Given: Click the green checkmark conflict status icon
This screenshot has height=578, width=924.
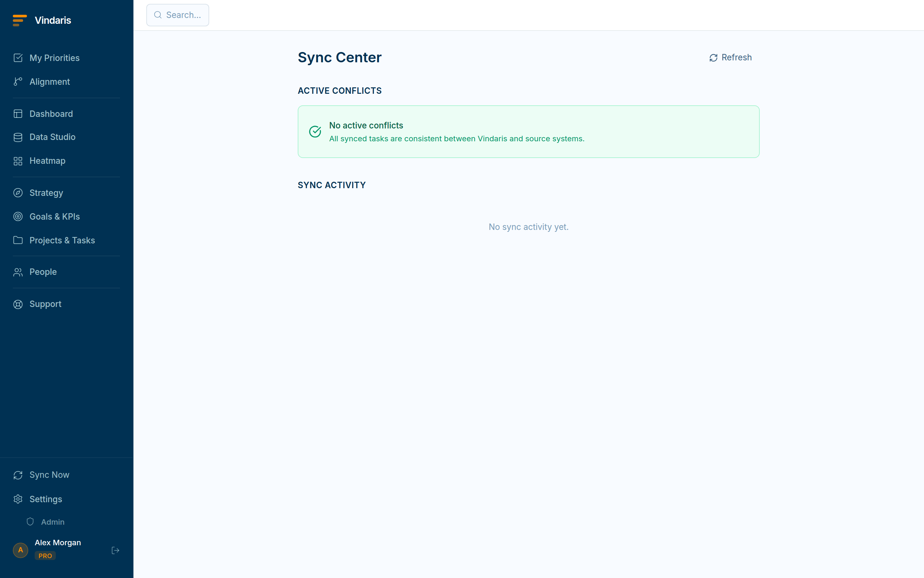Looking at the screenshot, I should (315, 132).
